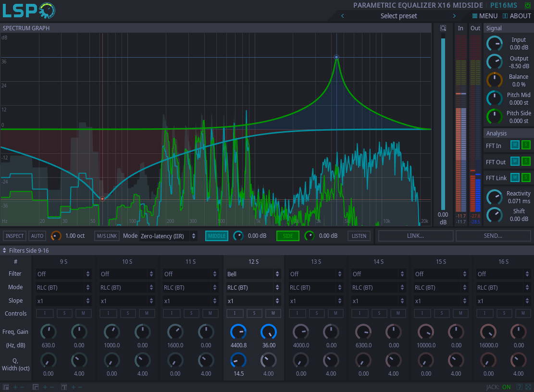534x392 pixels.
Task: Open the Filter type dropdown for 12 S
Action: (253, 274)
